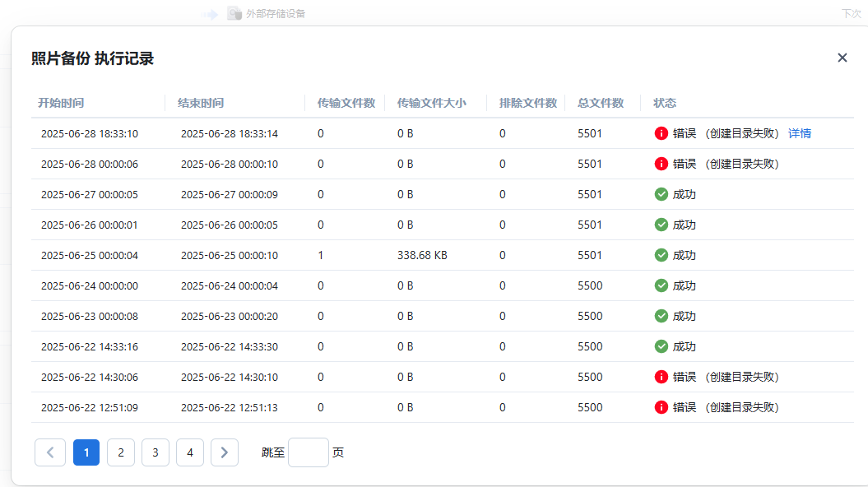
Task: Select start time 2025-06-25 00:00:04
Action: (x=90, y=255)
